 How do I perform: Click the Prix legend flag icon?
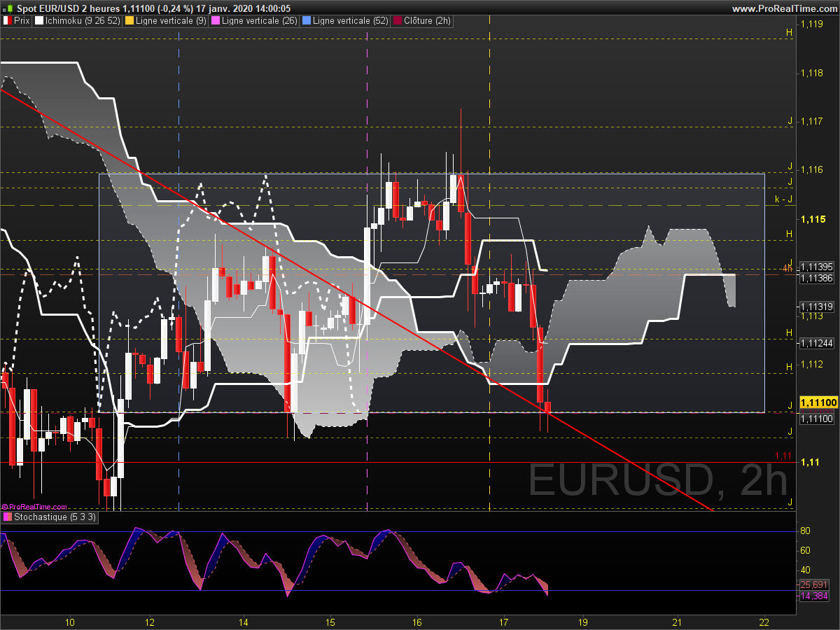tap(8, 21)
